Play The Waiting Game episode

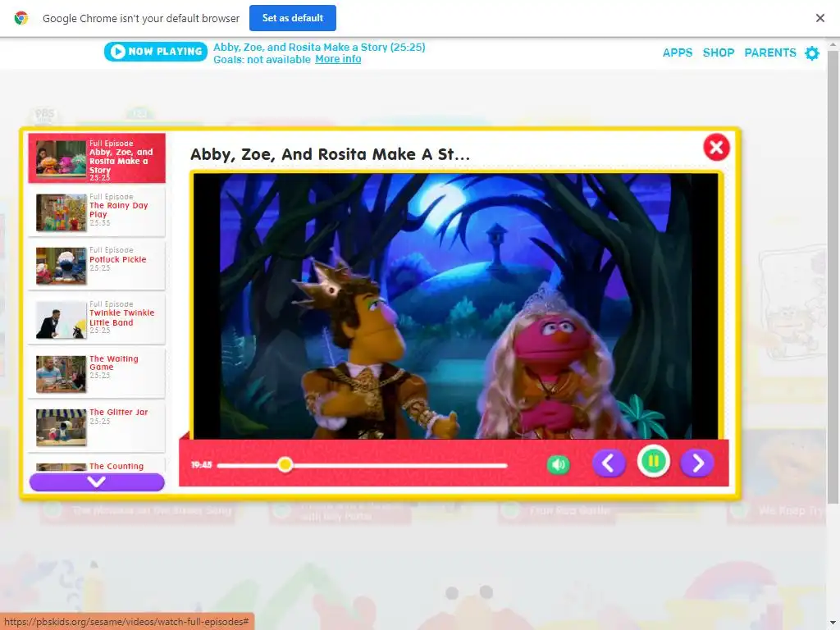pos(97,373)
